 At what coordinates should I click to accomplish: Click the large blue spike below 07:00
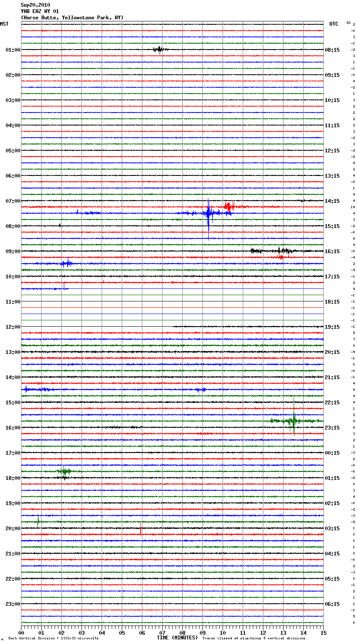click(x=209, y=218)
